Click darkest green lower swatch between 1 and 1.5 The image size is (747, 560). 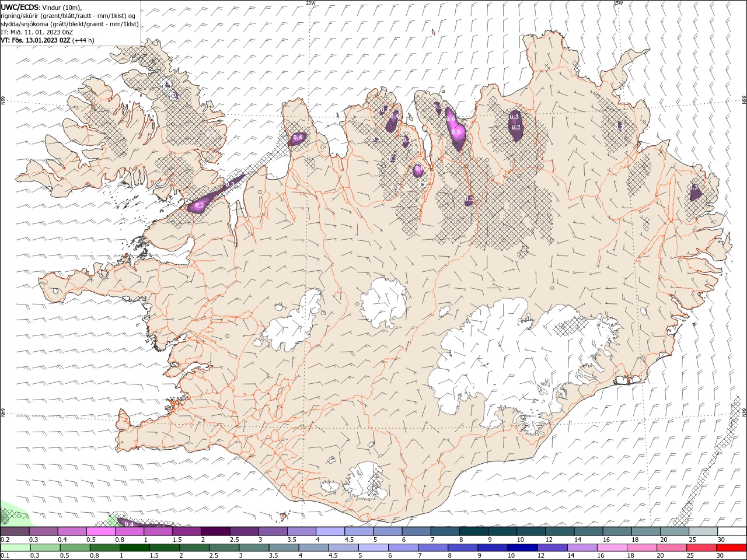[x=134, y=548]
